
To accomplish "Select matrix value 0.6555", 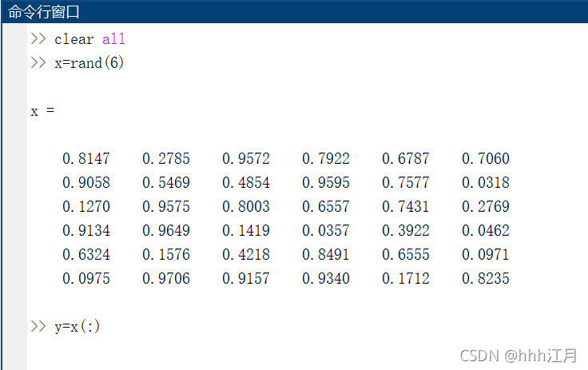I will 406,254.
